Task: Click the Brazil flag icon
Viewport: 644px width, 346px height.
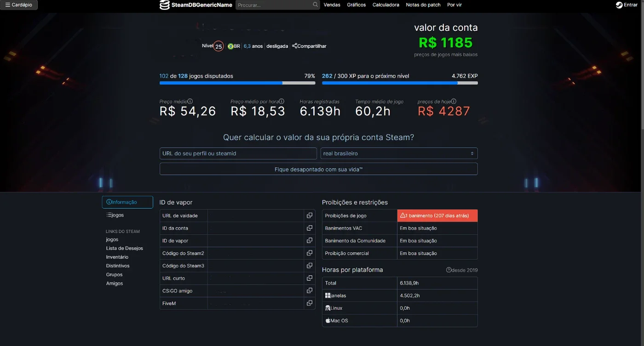Action: [230, 46]
